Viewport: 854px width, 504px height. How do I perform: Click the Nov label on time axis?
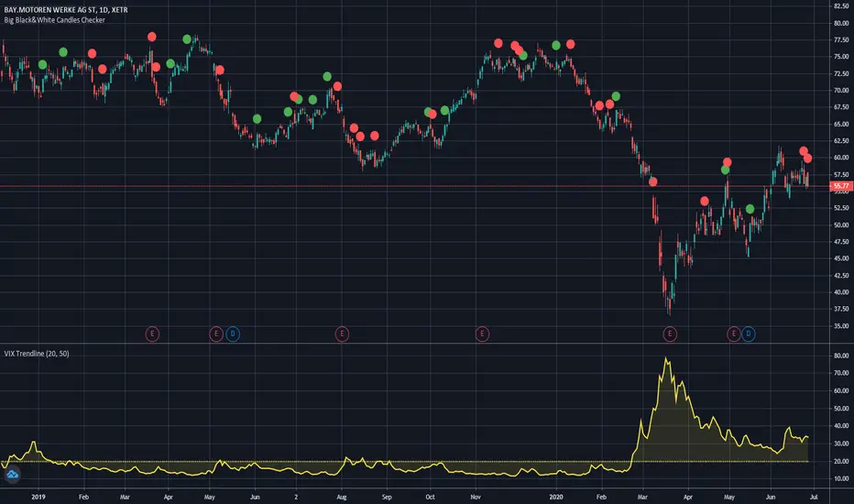[476, 497]
